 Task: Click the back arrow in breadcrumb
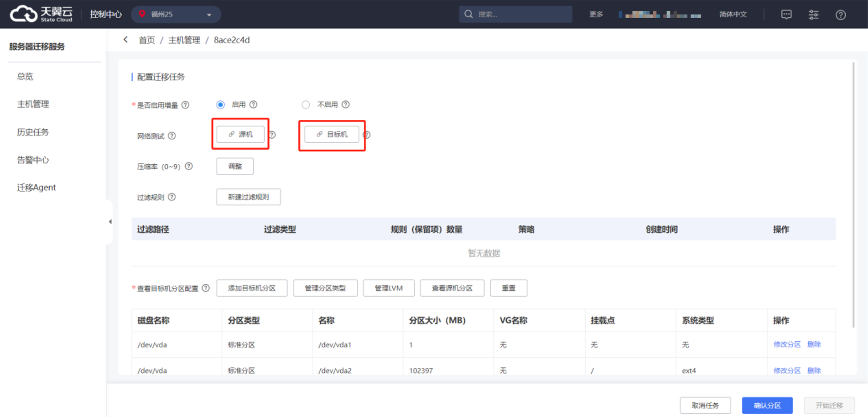(125, 40)
